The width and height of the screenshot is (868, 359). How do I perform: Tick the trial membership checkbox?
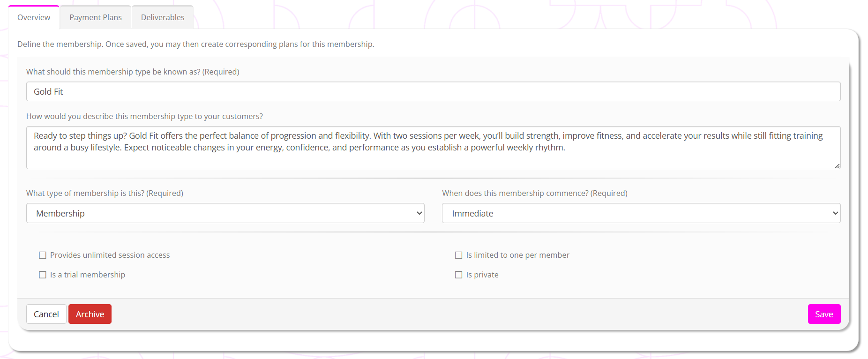[x=43, y=275]
